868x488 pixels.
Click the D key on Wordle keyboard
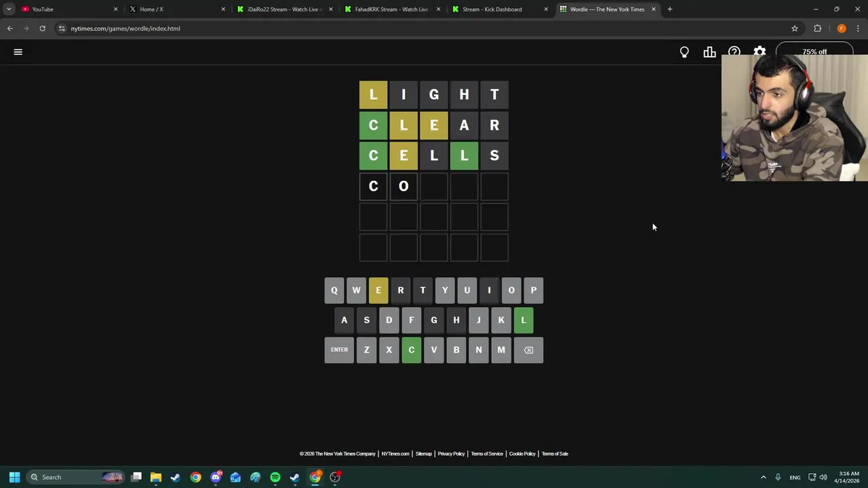389,320
